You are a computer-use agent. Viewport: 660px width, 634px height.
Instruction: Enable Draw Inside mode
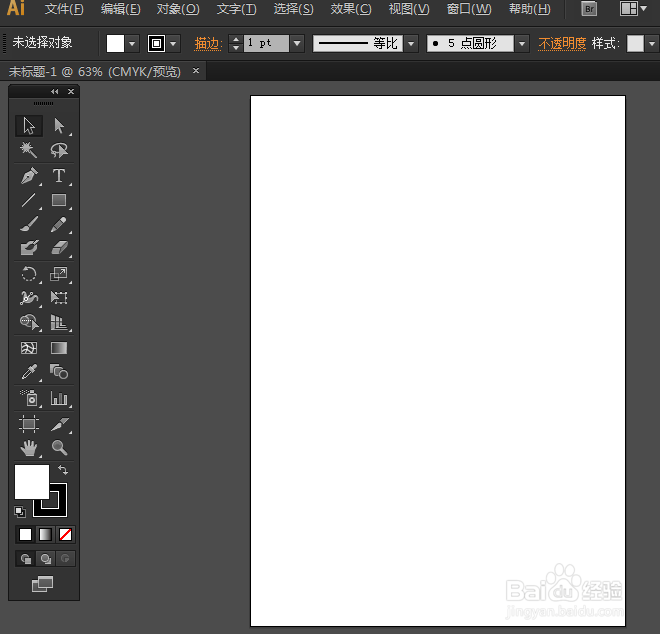click(x=65, y=559)
